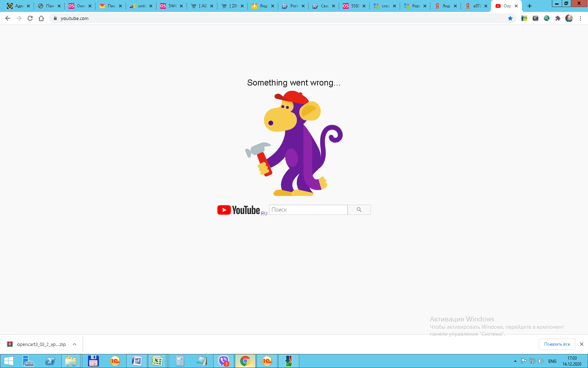Viewport: 588px width, 368px height.
Task: Open the browser home page icon
Action: 41,18
